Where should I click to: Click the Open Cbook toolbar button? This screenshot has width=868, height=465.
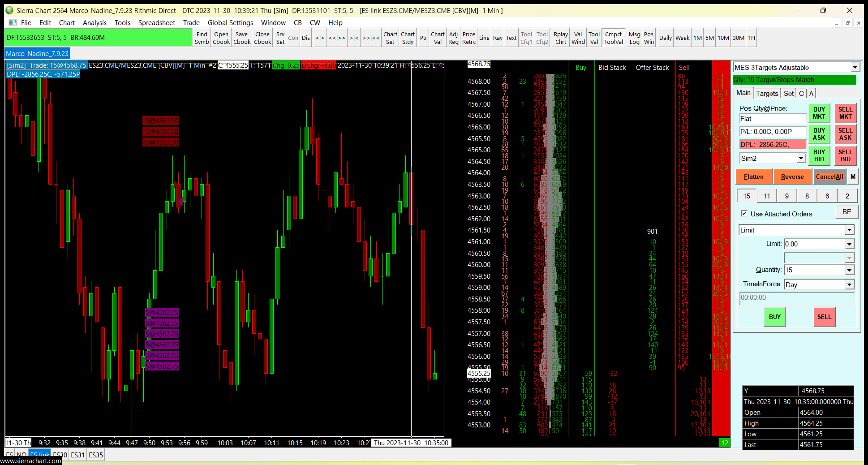(x=221, y=38)
